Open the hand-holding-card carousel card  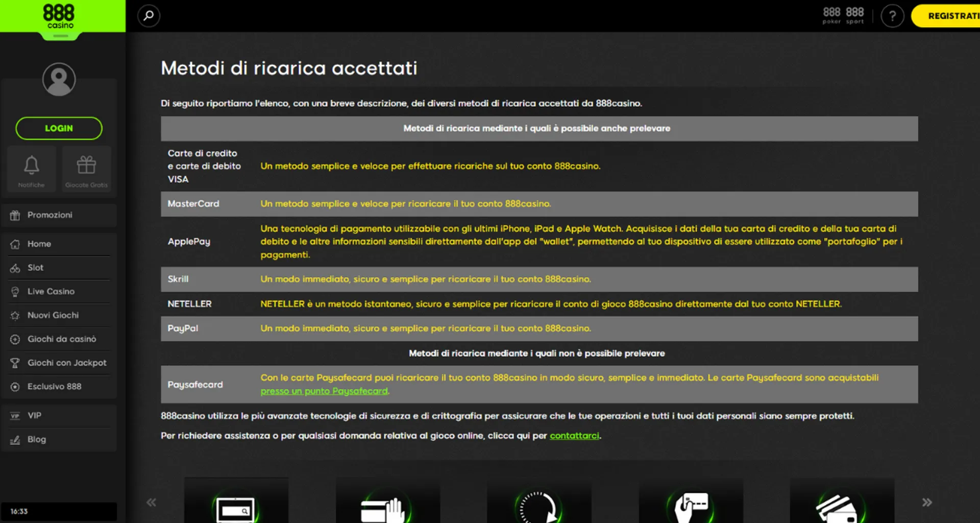[x=691, y=501]
